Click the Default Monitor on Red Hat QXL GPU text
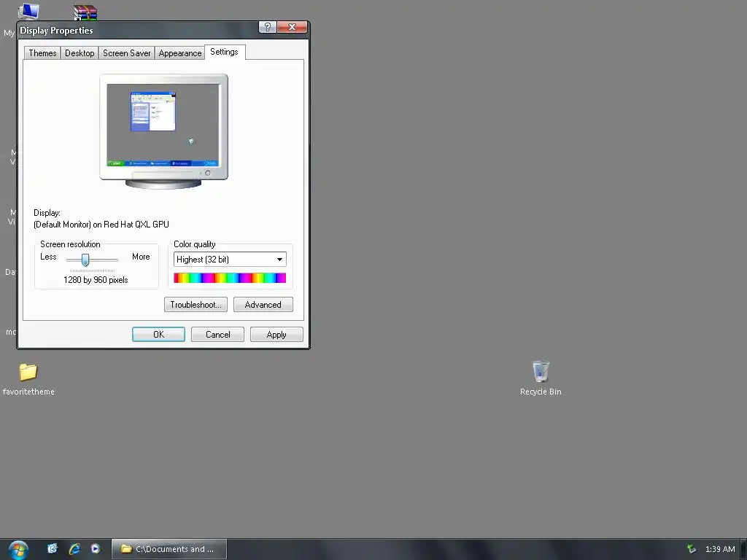Screen dimensions: 747x560 101,225
